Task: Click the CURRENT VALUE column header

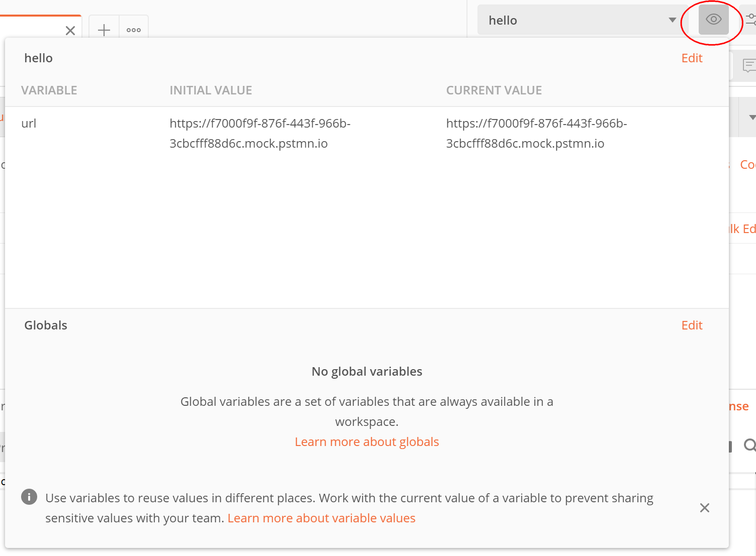Action: (494, 90)
